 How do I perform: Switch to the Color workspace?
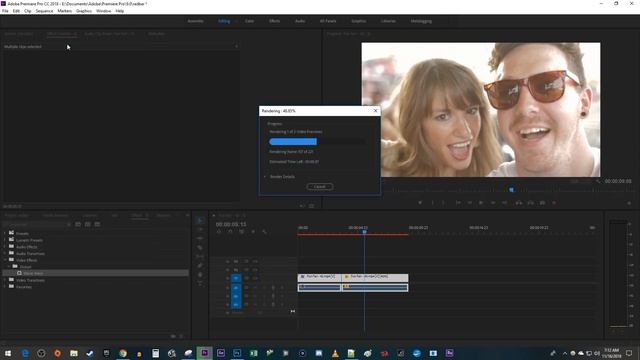click(x=249, y=21)
